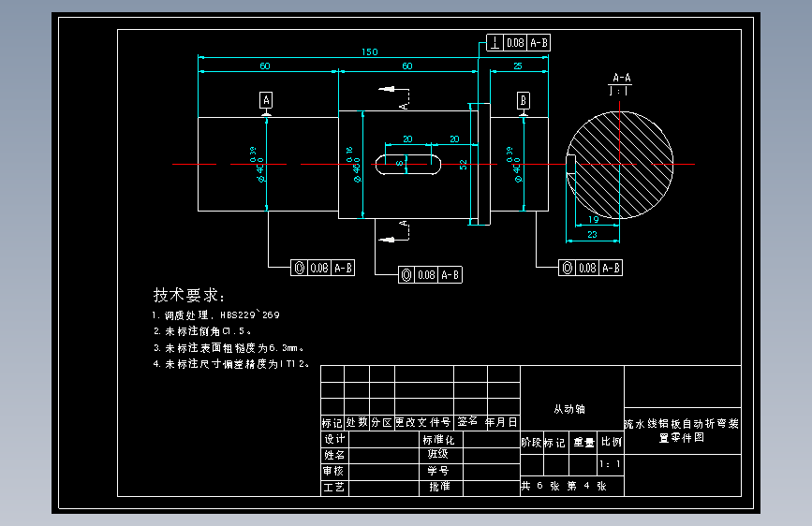
Task: Click the keyway slot outline on shaft
Action: [x=408, y=165]
